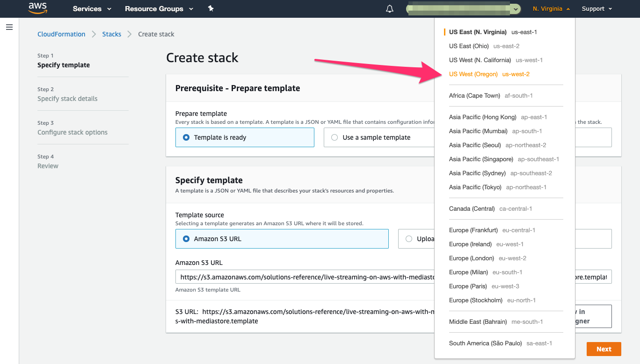Screen dimensions: 640x364
Task: Choose Asia Pacific (Tokyo) region
Action: [498, 187]
